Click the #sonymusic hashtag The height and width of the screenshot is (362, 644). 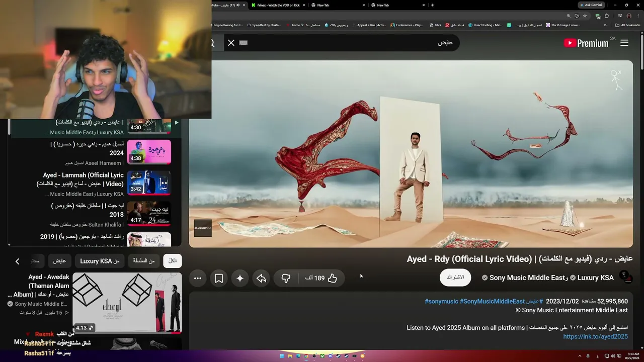(441, 301)
